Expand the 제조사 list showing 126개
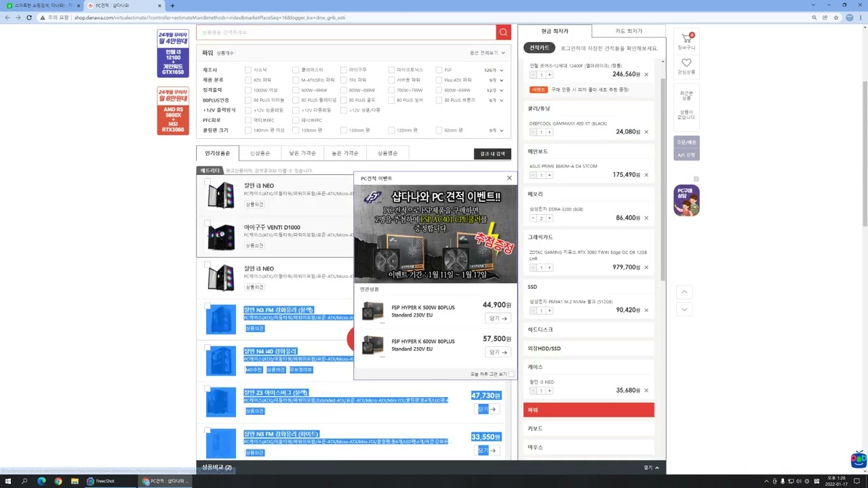Viewport: 868px width, 488px height. pyautogui.click(x=493, y=70)
